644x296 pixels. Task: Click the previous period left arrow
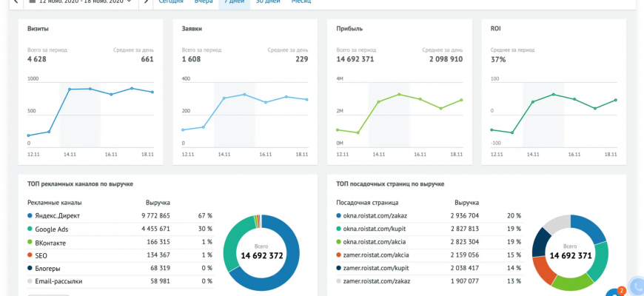coord(16,2)
